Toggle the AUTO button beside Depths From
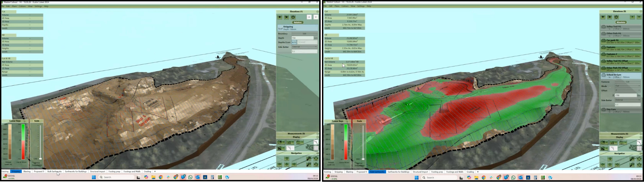 (x=294, y=42)
